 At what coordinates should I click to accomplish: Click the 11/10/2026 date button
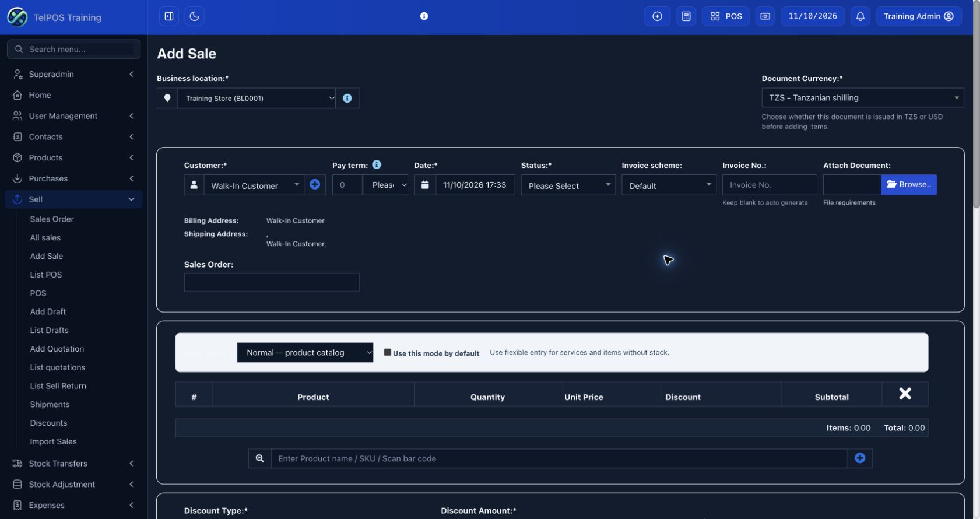pyautogui.click(x=813, y=16)
